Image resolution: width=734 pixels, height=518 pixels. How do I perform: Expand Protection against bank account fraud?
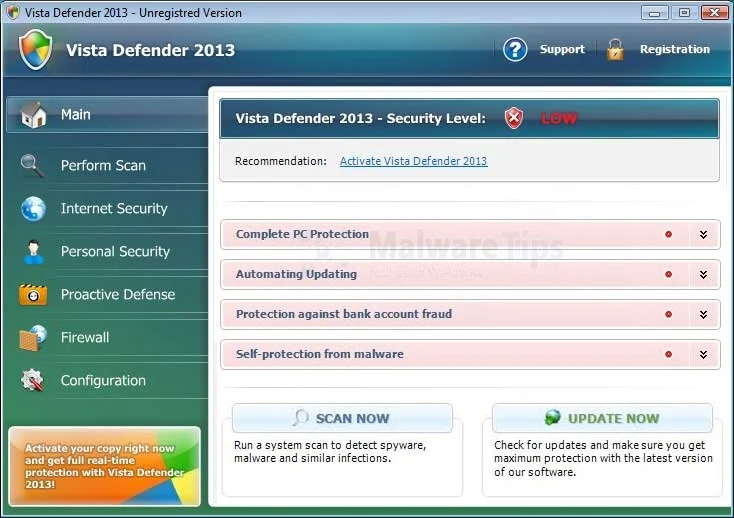point(703,315)
